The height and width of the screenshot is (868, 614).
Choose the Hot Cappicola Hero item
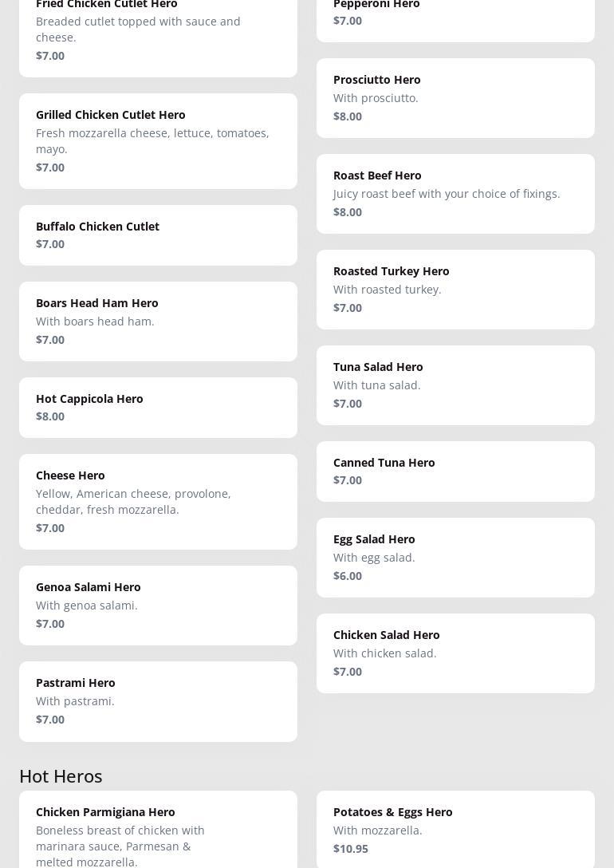coord(158,408)
